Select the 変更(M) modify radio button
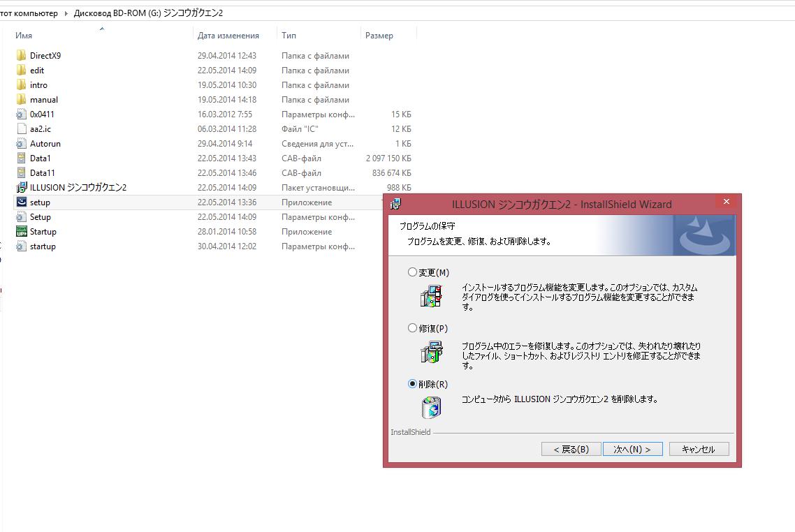 pyautogui.click(x=412, y=272)
